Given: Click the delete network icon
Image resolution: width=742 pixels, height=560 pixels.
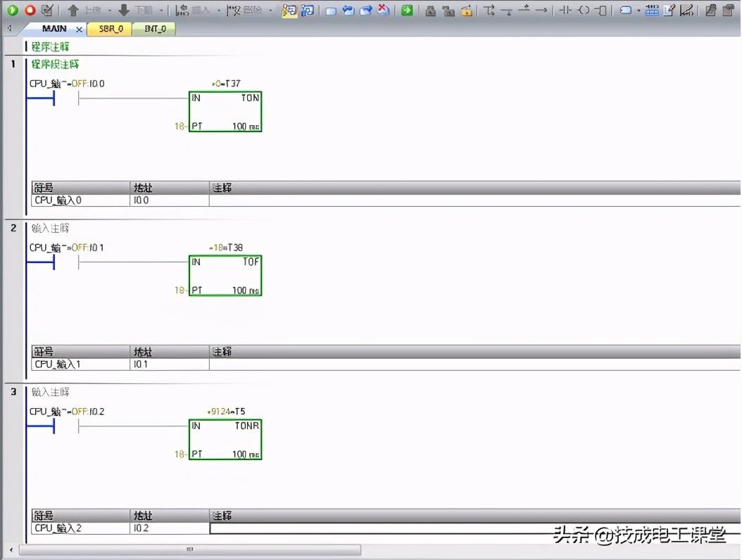Looking at the screenshot, I should pos(234,10).
